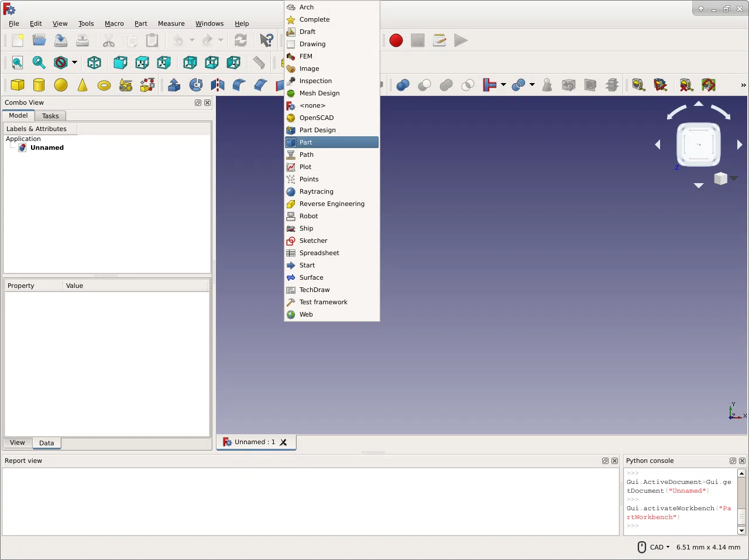Create a Cube primitive
This screenshot has height=560, width=749.
click(x=17, y=85)
